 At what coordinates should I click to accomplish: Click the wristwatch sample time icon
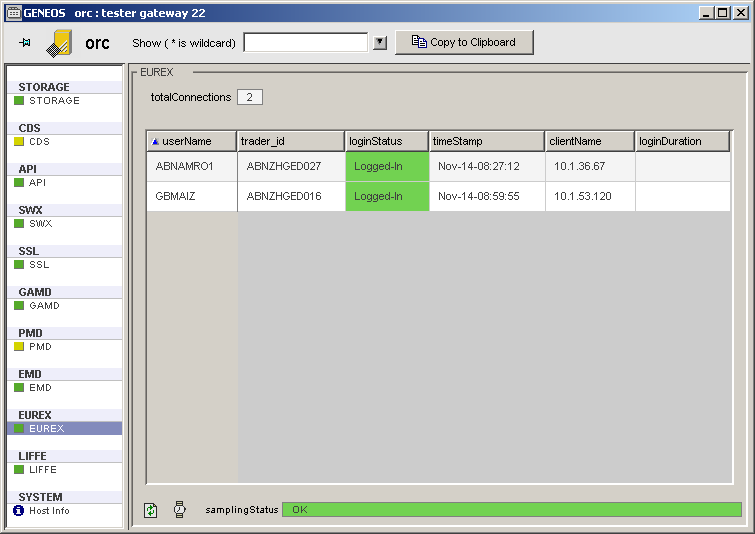point(180,510)
